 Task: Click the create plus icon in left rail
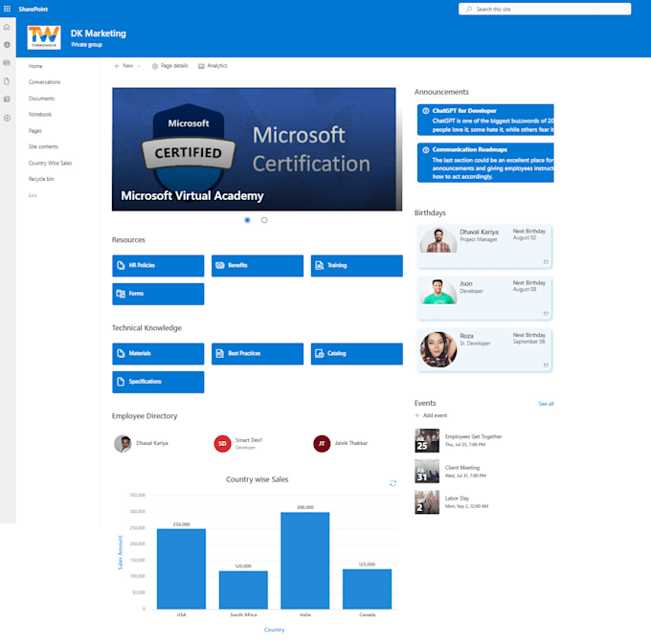point(7,119)
